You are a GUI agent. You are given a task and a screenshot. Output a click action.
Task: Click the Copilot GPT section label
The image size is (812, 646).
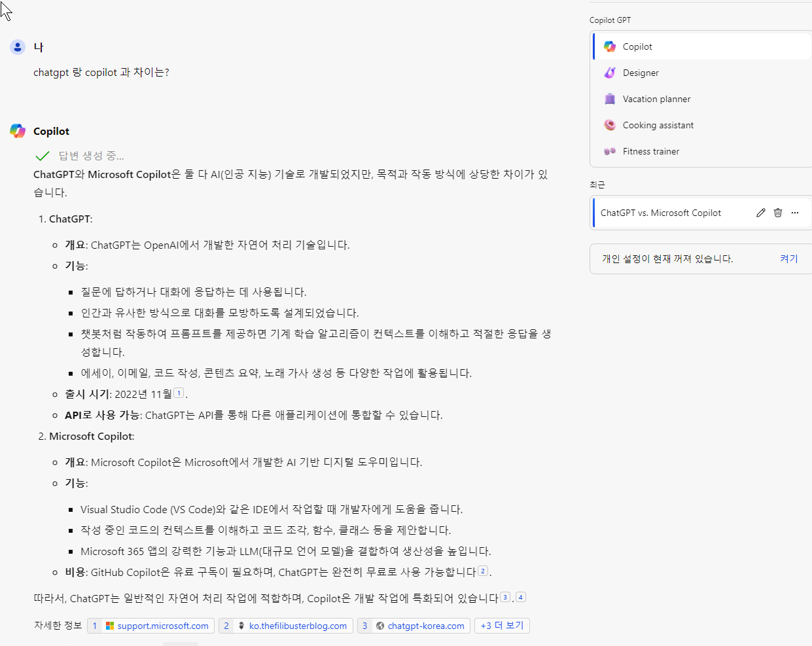pyautogui.click(x=610, y=20)
